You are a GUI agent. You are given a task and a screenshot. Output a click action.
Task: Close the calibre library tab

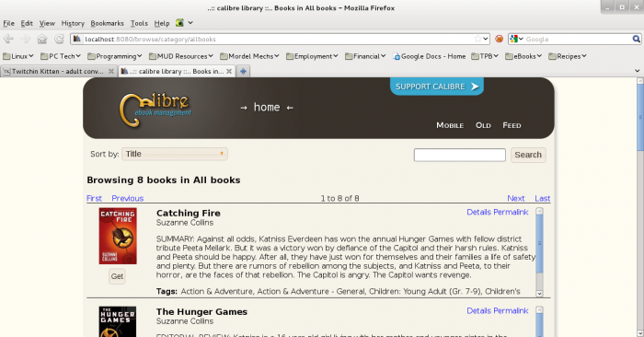pyautogui.click(x=229, y=72)
